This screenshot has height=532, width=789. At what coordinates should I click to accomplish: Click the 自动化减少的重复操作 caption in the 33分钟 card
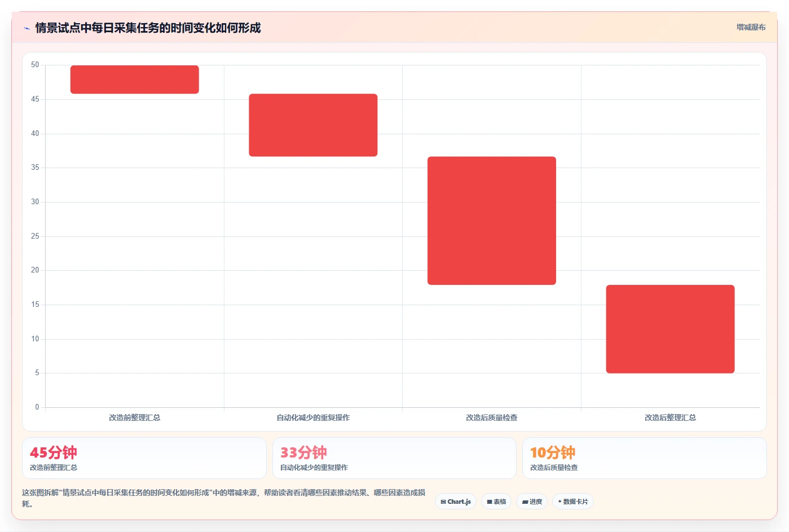pyautogui.click(x=314, y=468)
